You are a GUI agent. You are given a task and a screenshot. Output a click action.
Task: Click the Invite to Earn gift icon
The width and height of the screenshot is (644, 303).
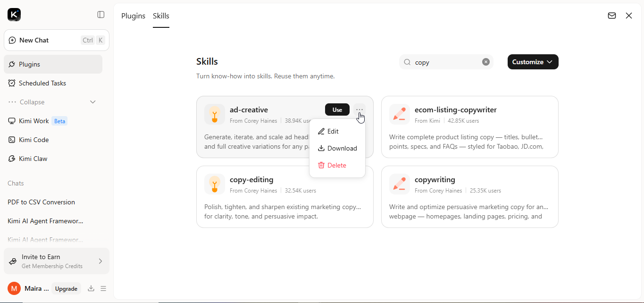click(13, 261)
